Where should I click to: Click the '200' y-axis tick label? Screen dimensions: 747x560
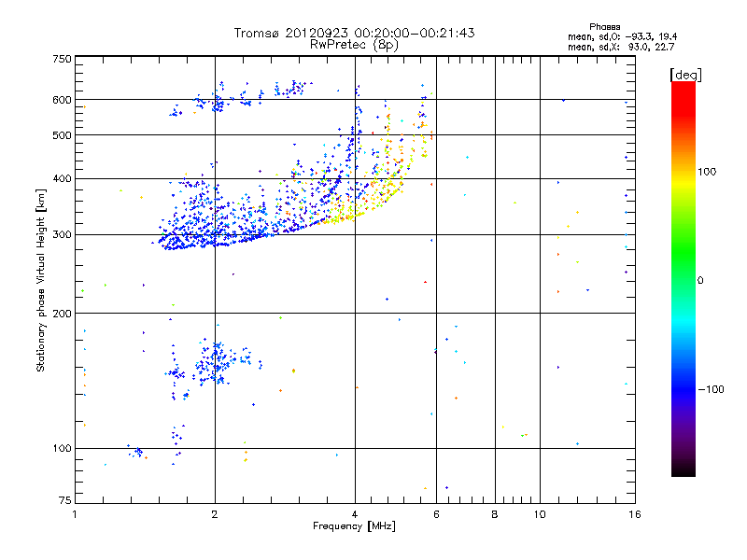pos(62,314)
